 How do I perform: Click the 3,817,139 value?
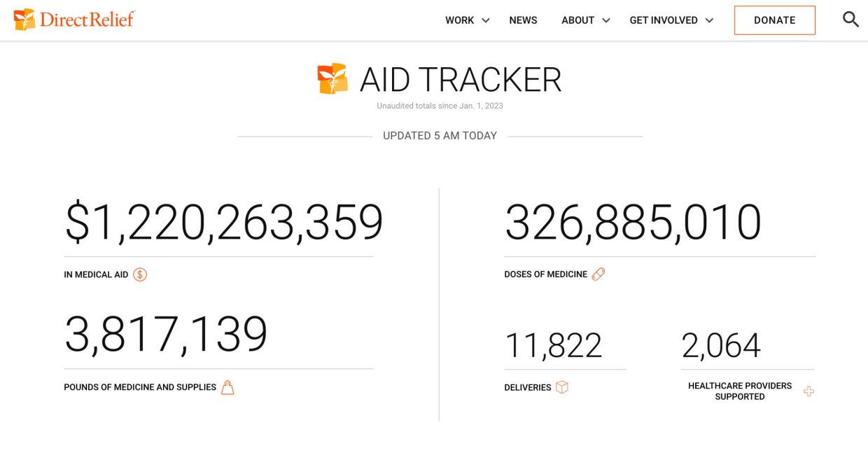coord(166,335)
